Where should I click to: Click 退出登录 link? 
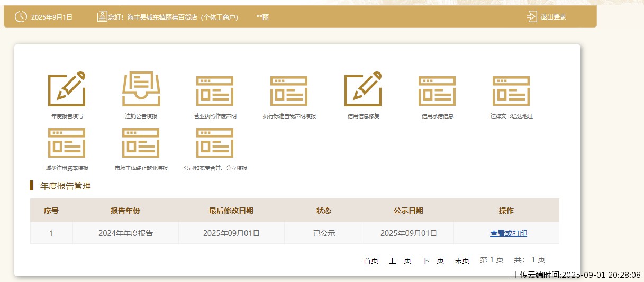click(553, 17)
